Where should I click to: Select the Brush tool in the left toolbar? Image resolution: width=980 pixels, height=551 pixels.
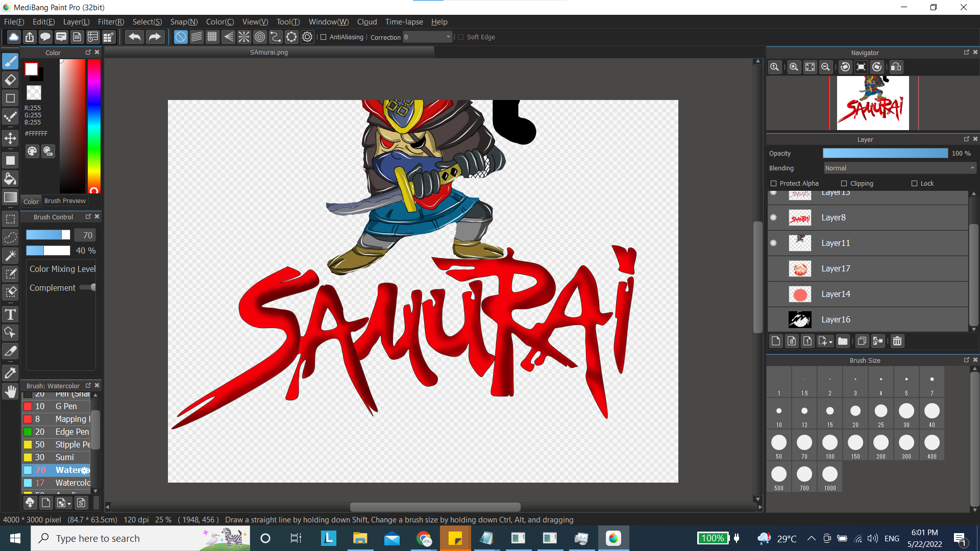[x=10, y=61]
